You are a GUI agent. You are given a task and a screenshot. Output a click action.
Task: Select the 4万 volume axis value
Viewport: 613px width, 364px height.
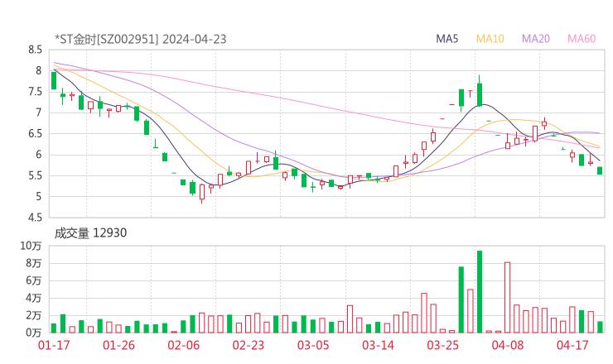point(33,298)
